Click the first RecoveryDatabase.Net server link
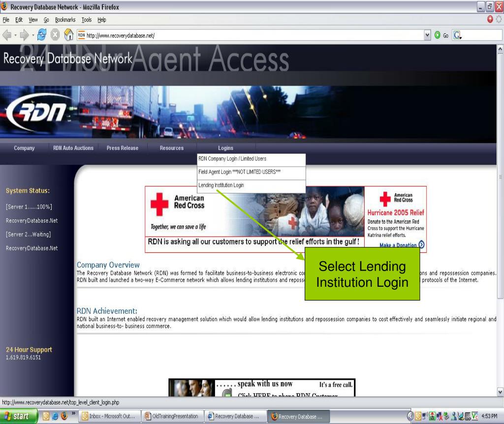 pyautogui.click(x=32, y=221)
